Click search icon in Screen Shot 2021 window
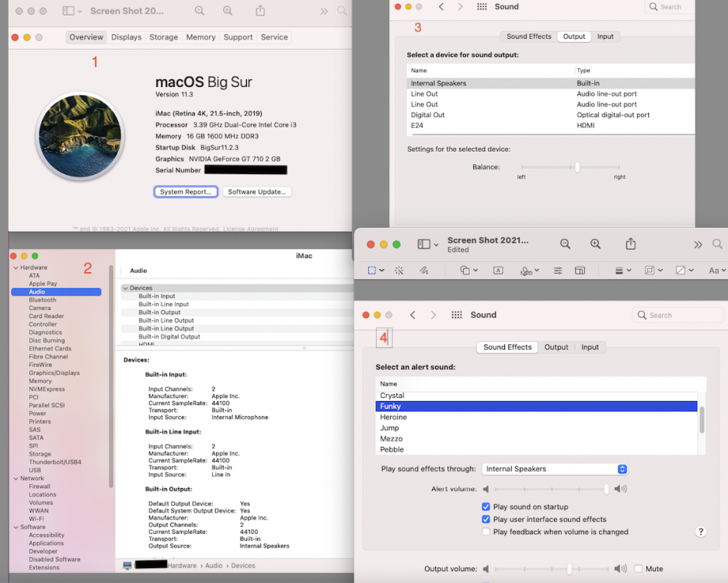The height and width of the screenshot is (583, 728). (717, 244)
